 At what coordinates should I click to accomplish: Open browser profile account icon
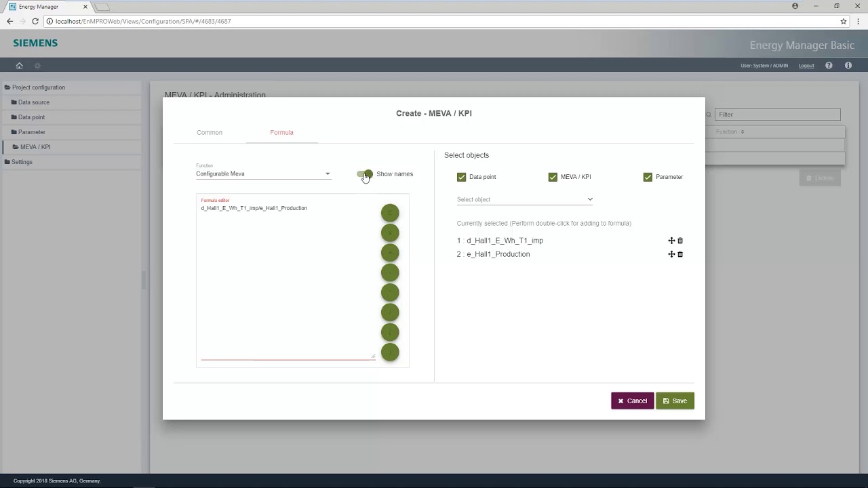(795, 6)
